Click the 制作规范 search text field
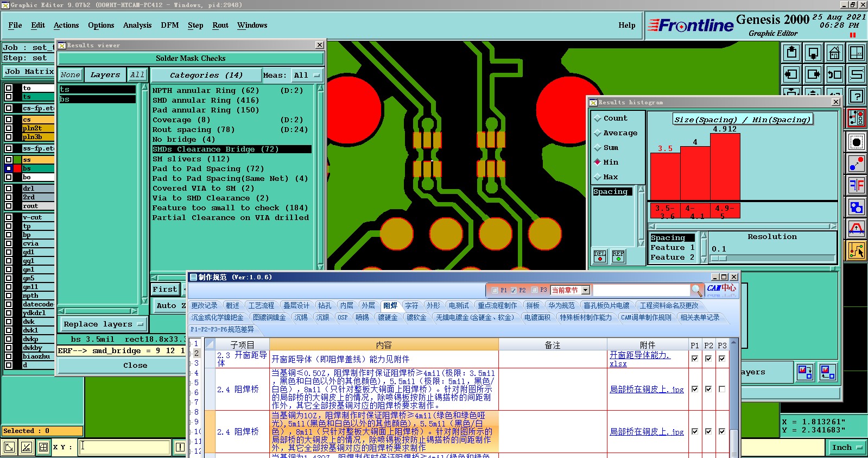 (x=642, y=290)
